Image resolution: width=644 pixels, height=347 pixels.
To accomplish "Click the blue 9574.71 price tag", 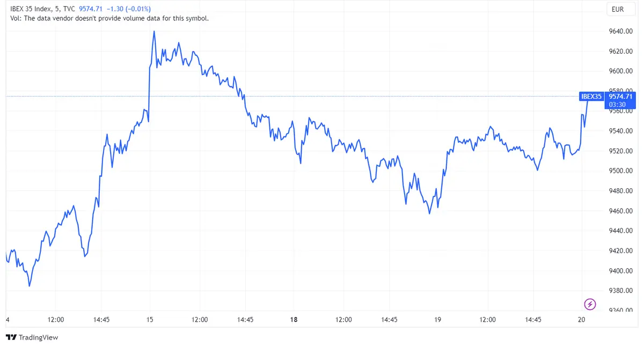I will coord(620,97).
